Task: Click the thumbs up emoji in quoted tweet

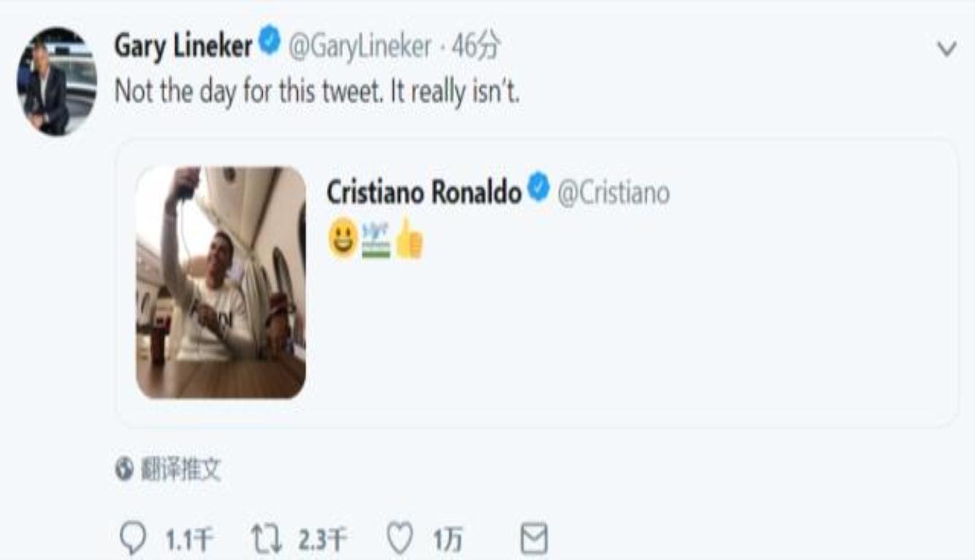Action: [x=409, y=238]
